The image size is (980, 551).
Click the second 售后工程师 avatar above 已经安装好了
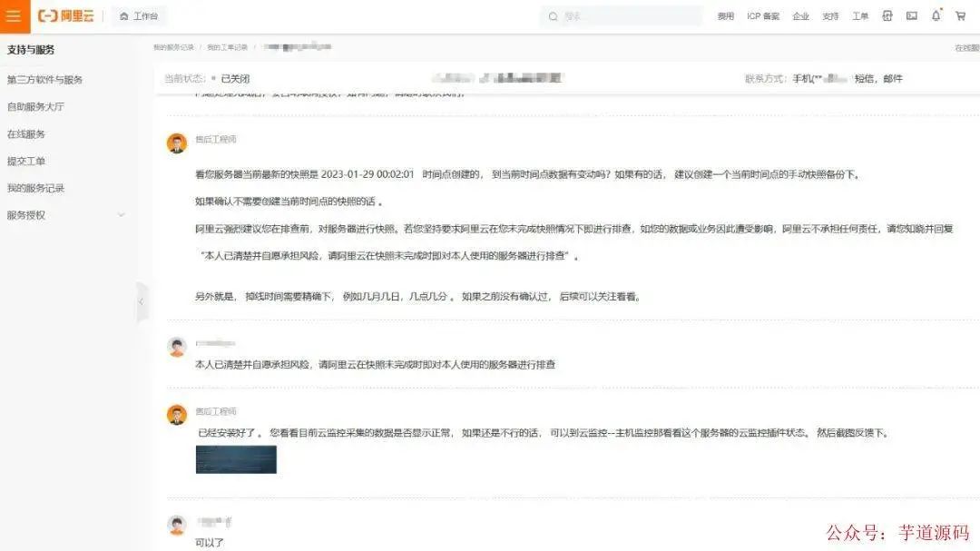coord(177,415)
